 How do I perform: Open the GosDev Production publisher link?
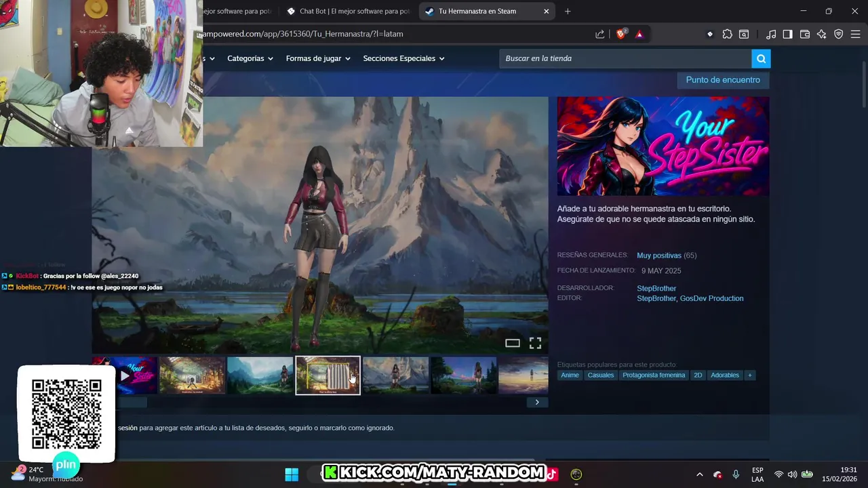click(x=711, y=298)
